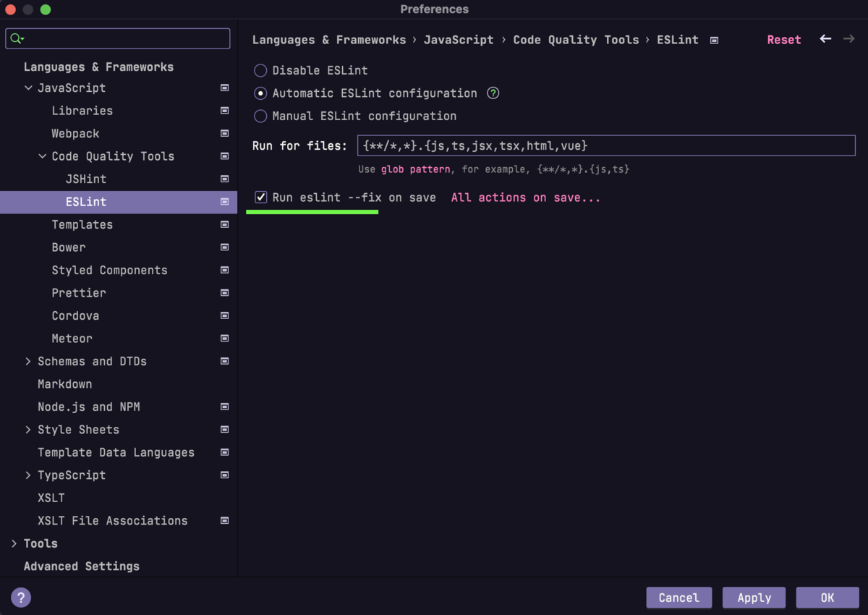Click the project-level icon beside Styled Components
The width and height of the screenshot is (868, 615).
coord(225,270)
